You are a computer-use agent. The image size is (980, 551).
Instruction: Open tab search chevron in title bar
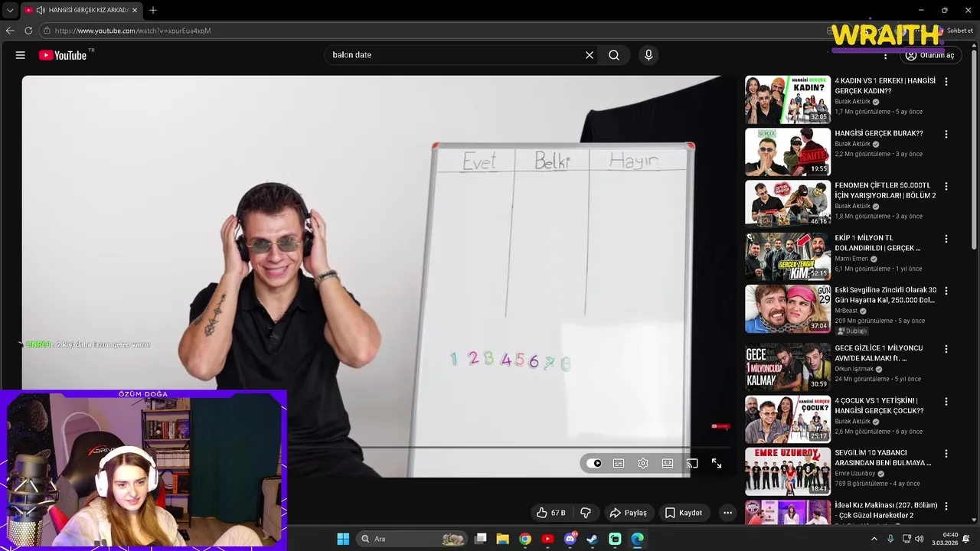9,11
